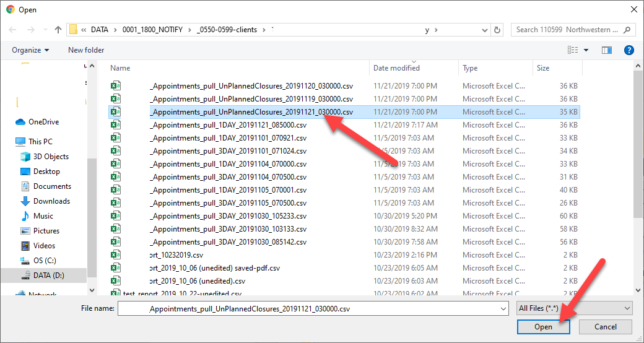Open the Help question mark icon
The height and width of the screenshot is (343, 644).
point(629,50)
